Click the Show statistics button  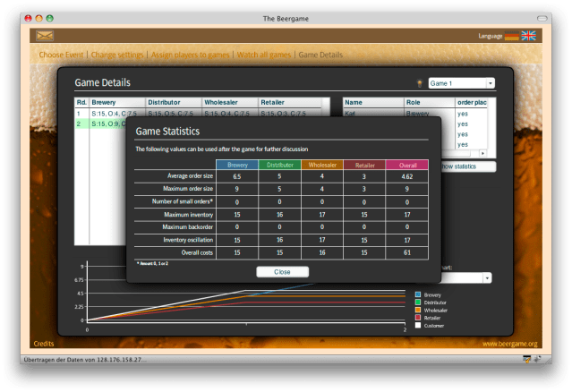468,166
